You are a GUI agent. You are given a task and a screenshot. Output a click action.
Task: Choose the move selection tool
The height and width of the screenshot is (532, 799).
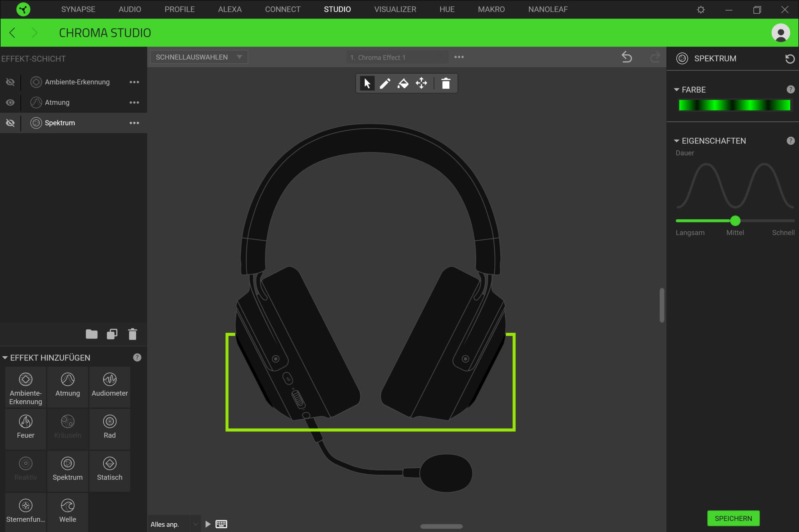pyautogui.click(x=421, y=83)
